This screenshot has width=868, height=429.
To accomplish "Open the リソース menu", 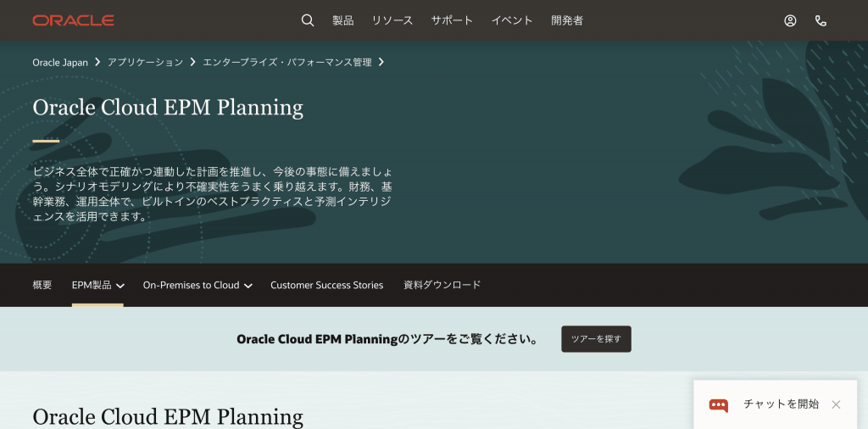I will 392,20.
